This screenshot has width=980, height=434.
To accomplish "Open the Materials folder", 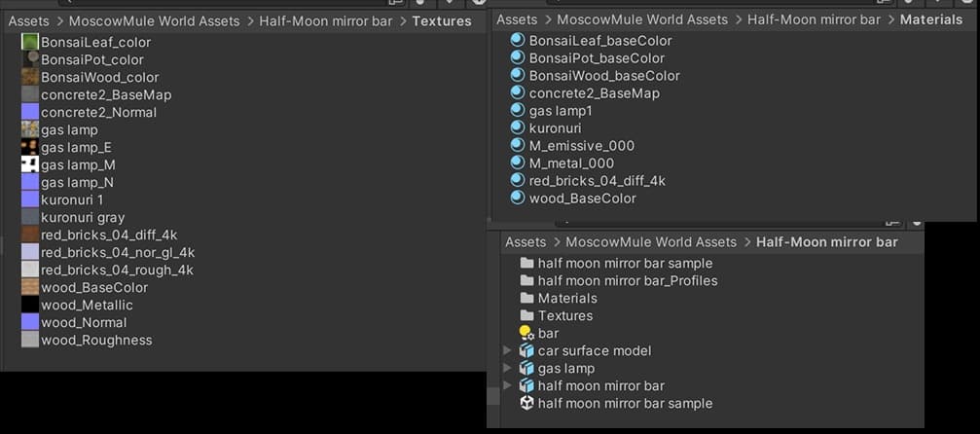I will pos(566,298).
